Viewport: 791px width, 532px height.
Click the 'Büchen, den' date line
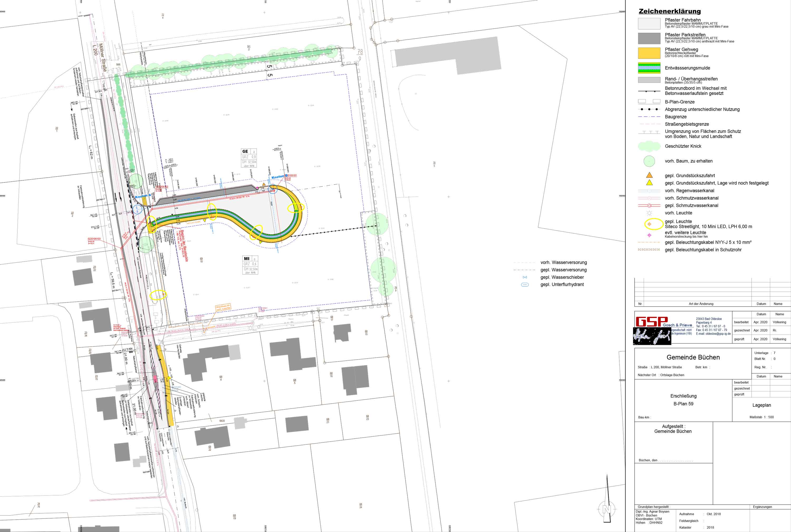(665, 460)
